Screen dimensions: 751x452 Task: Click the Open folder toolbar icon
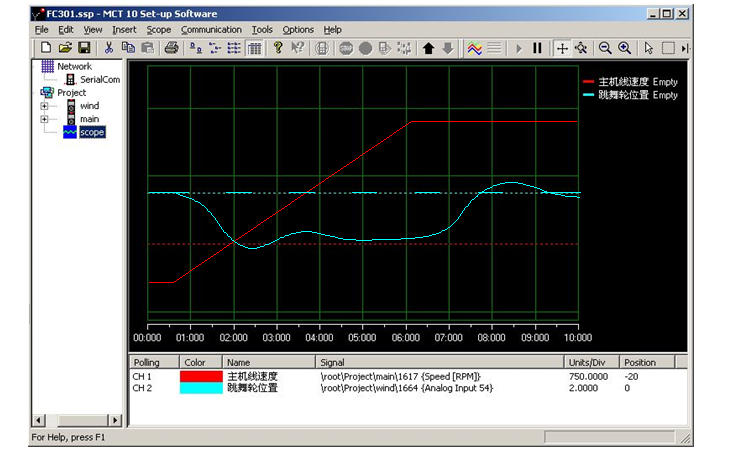coord(65,48)
